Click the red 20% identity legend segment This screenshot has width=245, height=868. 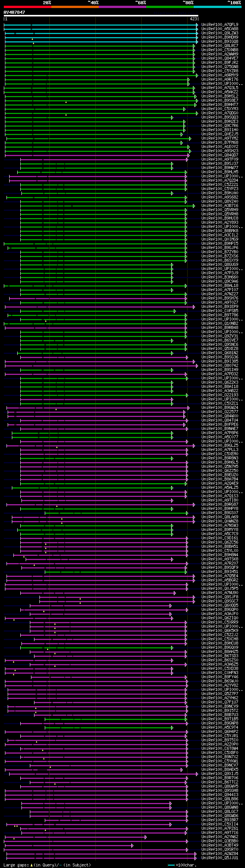[x=27, y=7]
